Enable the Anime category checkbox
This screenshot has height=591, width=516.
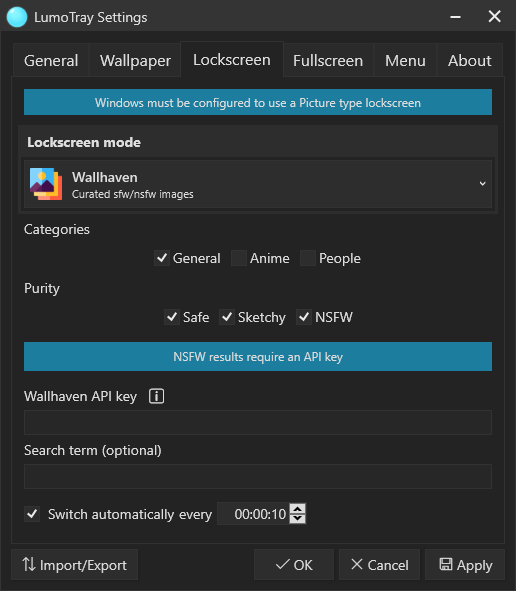tap(239, 258)
